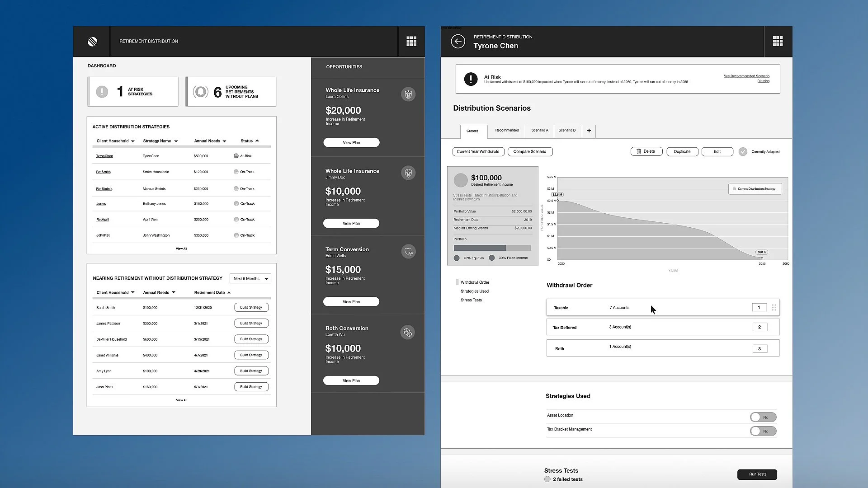Open the grid menu in the dashboard header
Image resolution: width=868 pixels, height=488 pixels.
(x=411, y=42)
